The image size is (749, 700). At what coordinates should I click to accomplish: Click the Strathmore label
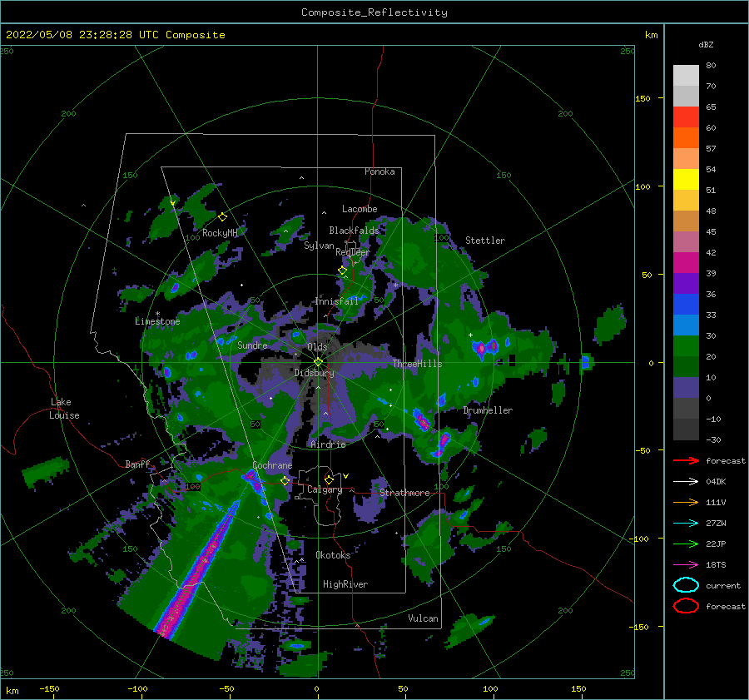(x=404, y=493)
